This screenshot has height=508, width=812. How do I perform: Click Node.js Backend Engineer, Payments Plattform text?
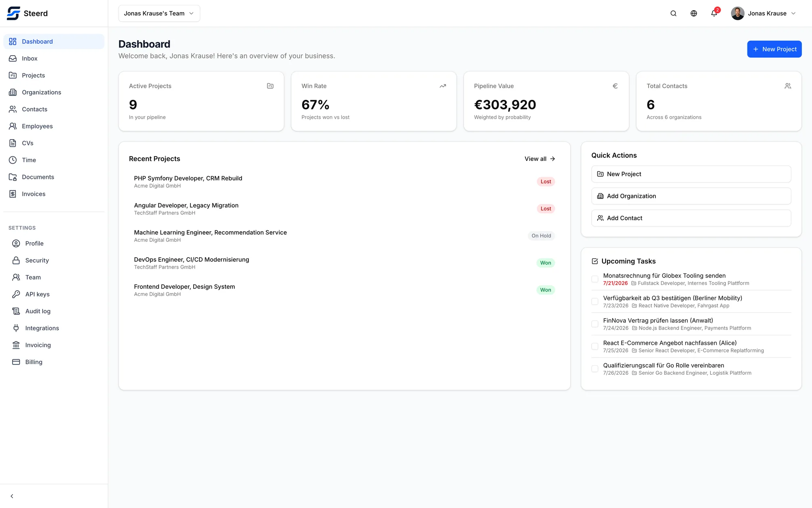pos(695,328)
